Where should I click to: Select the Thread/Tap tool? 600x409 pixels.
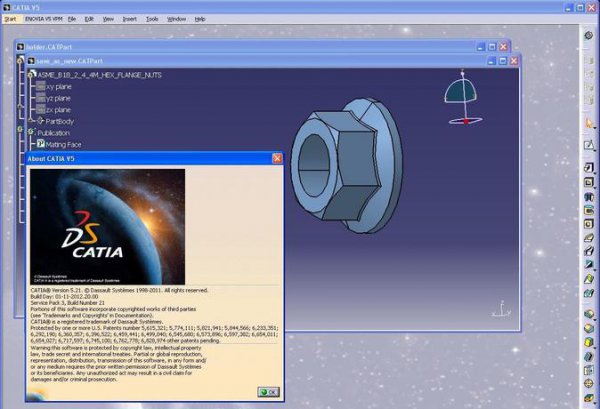589,383
